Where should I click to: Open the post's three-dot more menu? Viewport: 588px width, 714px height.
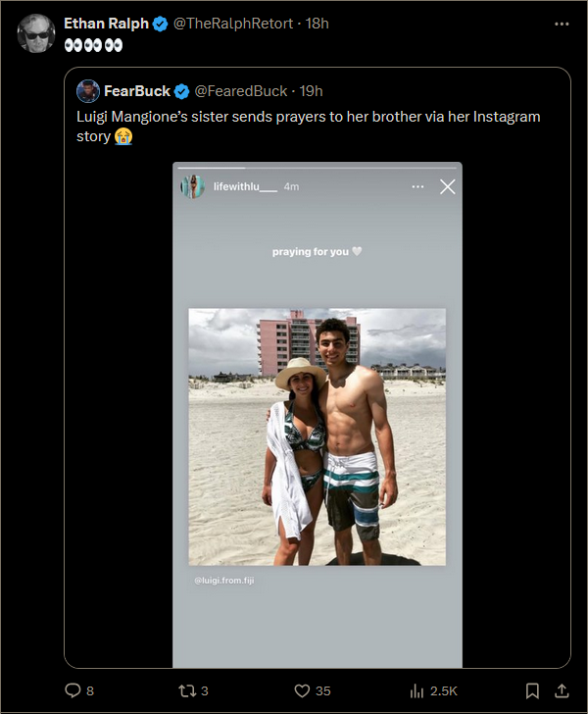pos(563,24)
